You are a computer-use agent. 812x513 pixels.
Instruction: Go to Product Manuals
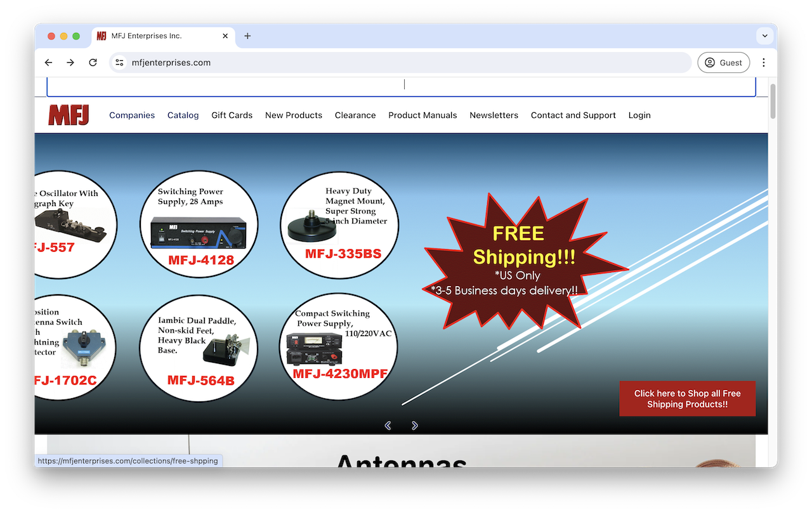click(x=422, y=115)
